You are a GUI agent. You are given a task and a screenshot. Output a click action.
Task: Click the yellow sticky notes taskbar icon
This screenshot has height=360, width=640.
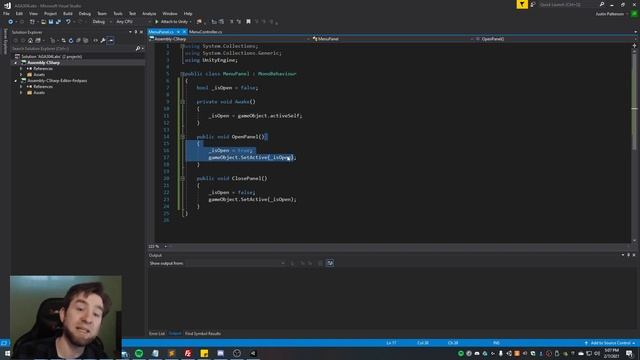tap(204, 353)
